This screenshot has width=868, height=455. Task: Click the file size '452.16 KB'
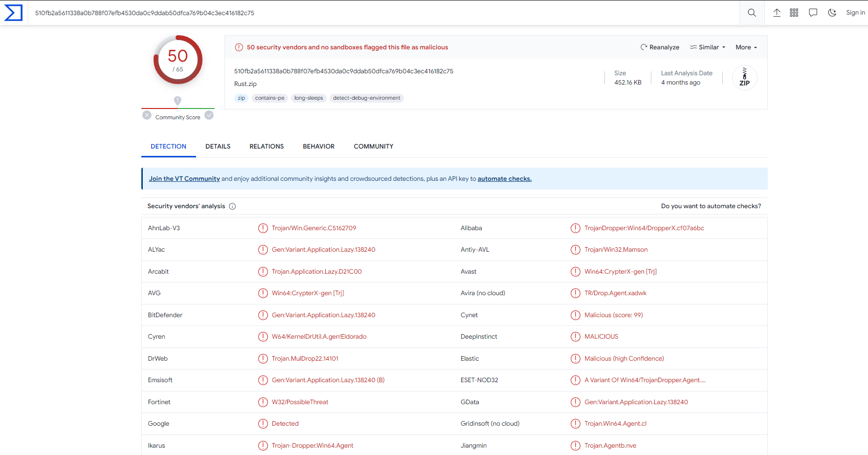(628, 83)
